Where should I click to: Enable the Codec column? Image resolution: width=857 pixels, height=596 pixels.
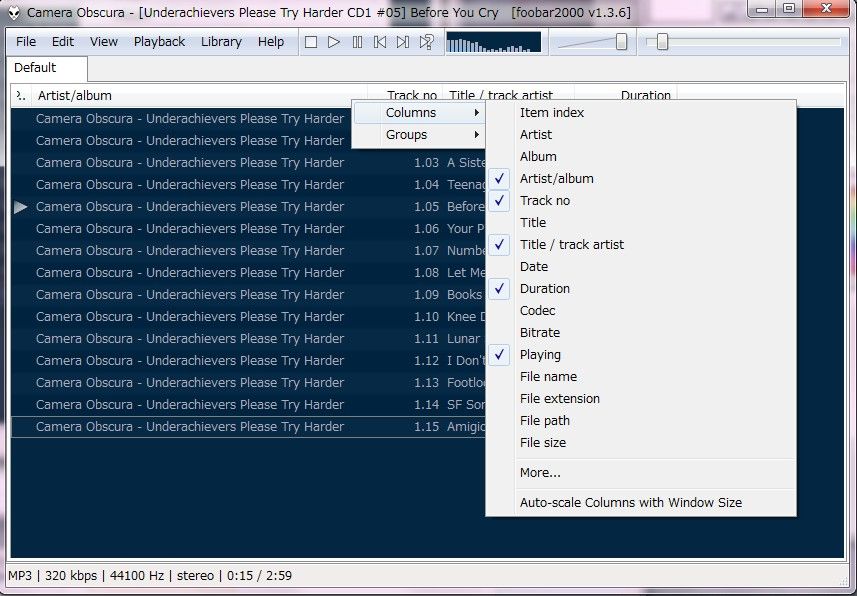click(641, 311)
